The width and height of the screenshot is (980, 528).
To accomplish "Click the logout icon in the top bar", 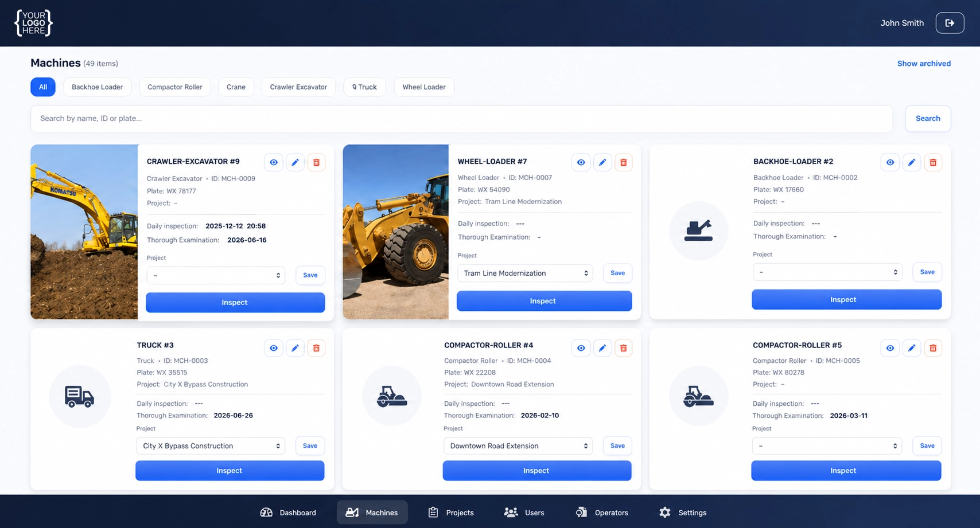I will [950, 23].
